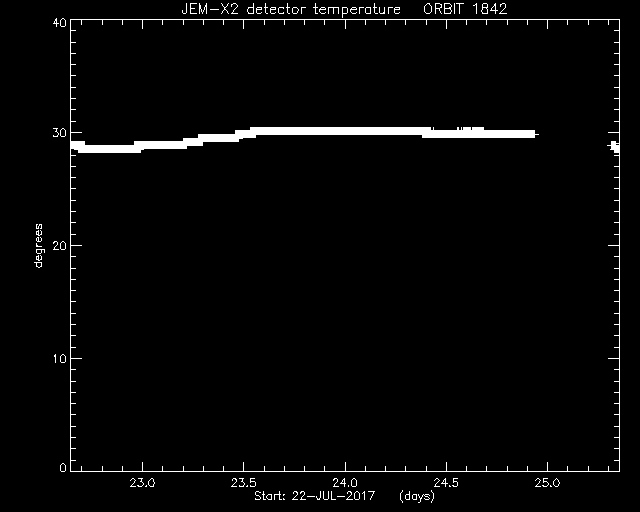This screenshot has width=640, height=512.
Task: Click the x-axis tick label 25.0
Action: pos(547,483)
